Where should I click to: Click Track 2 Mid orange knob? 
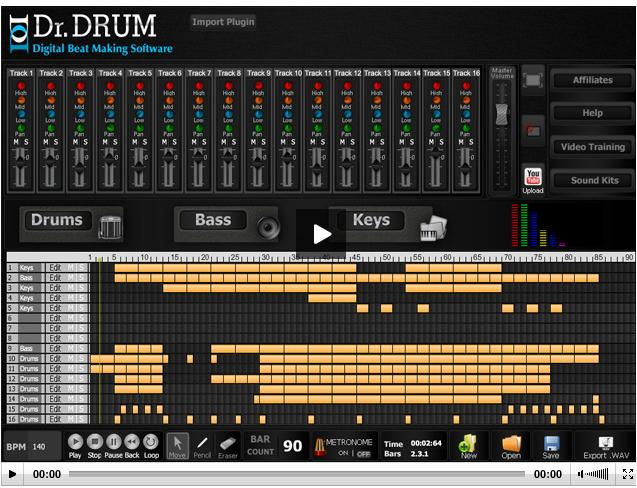click(50, 100)
